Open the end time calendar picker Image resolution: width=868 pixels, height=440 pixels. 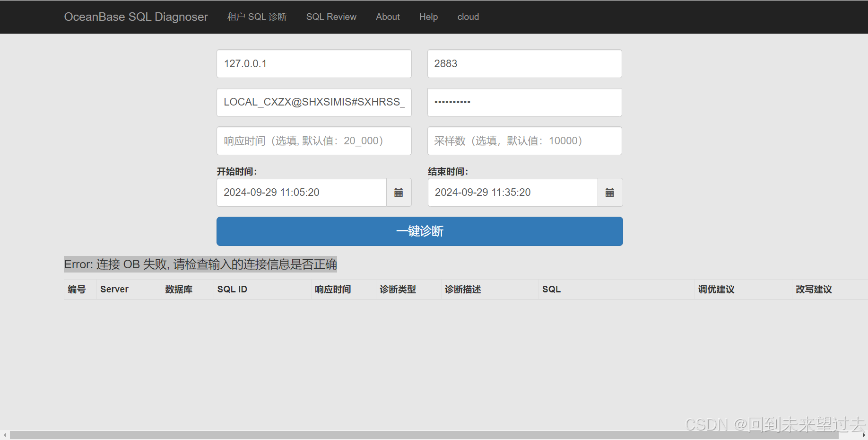click(609, 192)
